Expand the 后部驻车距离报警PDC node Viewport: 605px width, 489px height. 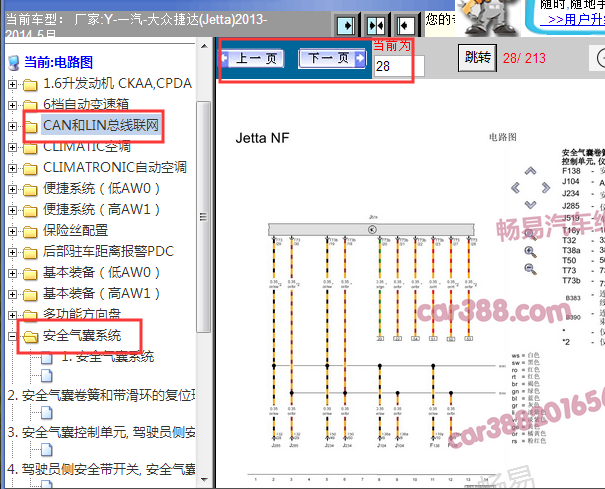(x=12, y=252)
